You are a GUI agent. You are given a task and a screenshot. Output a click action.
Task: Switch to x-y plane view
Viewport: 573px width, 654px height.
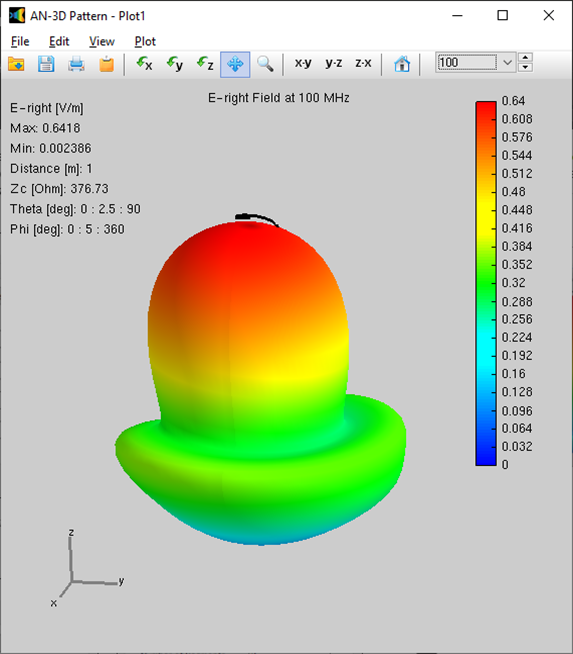point(303,63)
